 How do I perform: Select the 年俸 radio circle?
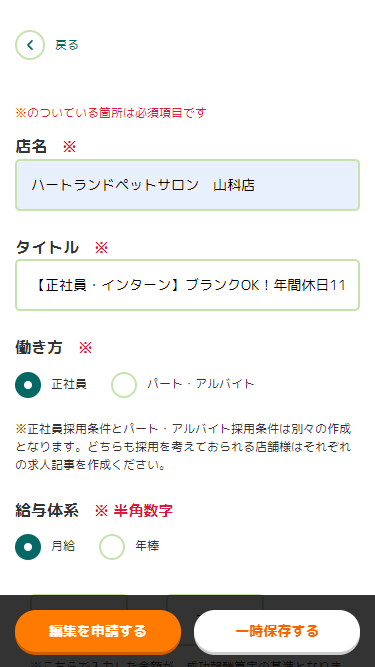point(112,547)
